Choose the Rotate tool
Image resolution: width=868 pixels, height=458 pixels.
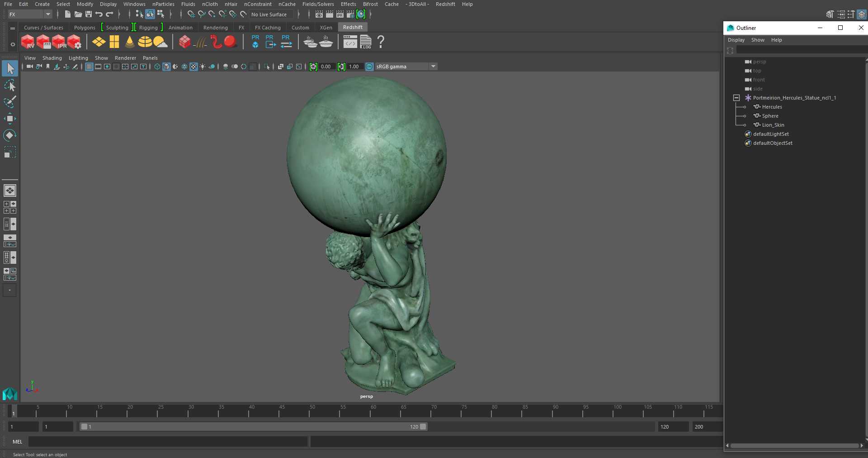(x=10, y=135)
